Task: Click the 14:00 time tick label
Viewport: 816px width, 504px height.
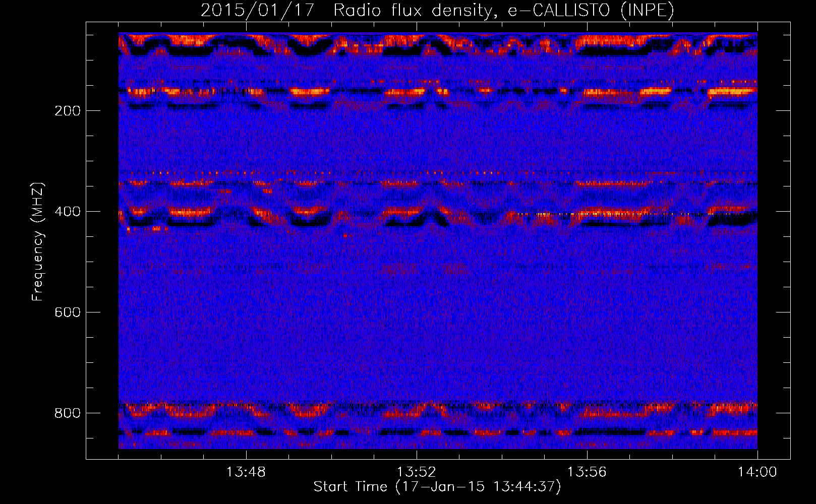Action: click(757, 472)
